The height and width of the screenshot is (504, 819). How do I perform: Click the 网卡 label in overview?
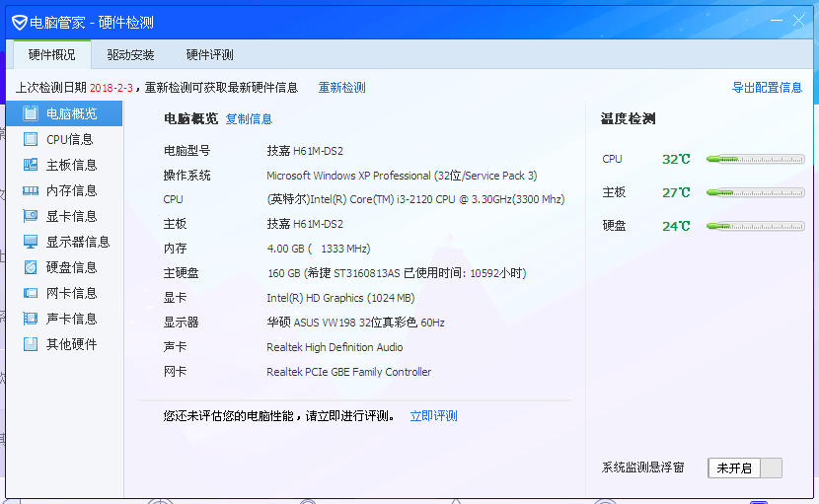click(x=176, y=372)
